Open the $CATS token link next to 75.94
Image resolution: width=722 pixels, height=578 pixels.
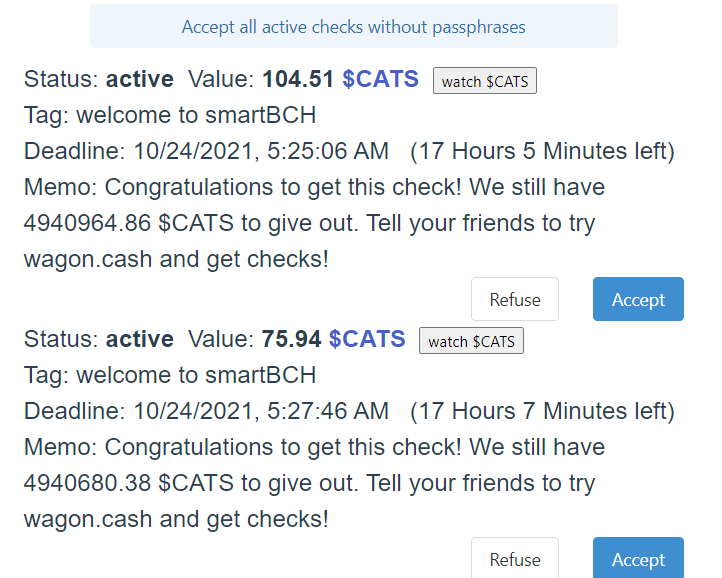[367, 339]
